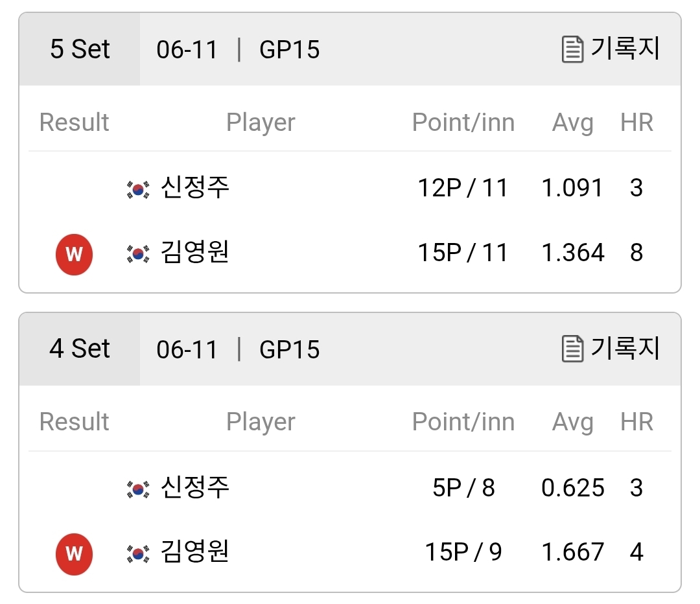Select the 4 Set label tab
Image resolution: width=700 pixels, height=604 pixels.
coord(80,349)
